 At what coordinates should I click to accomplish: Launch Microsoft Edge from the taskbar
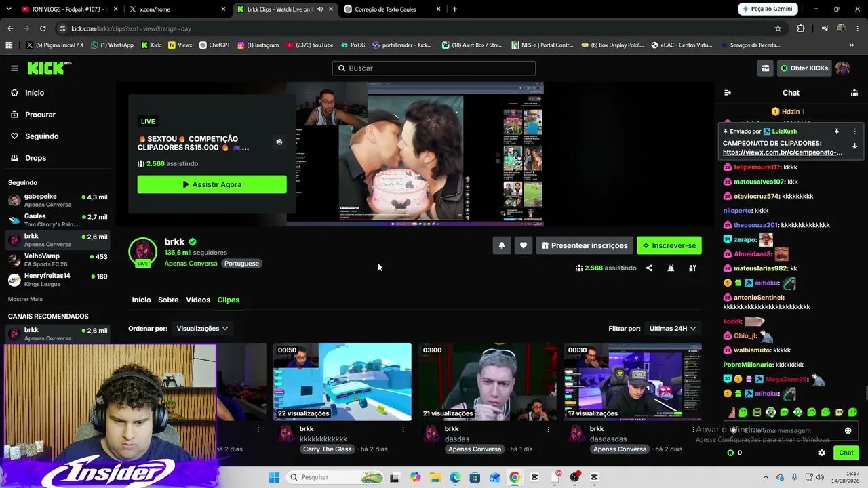[455, 477]
